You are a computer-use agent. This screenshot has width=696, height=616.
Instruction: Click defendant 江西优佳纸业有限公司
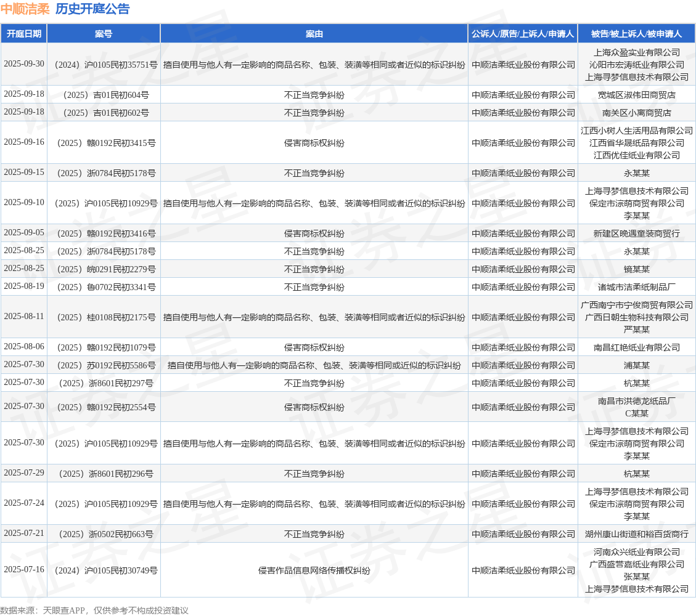637,155
